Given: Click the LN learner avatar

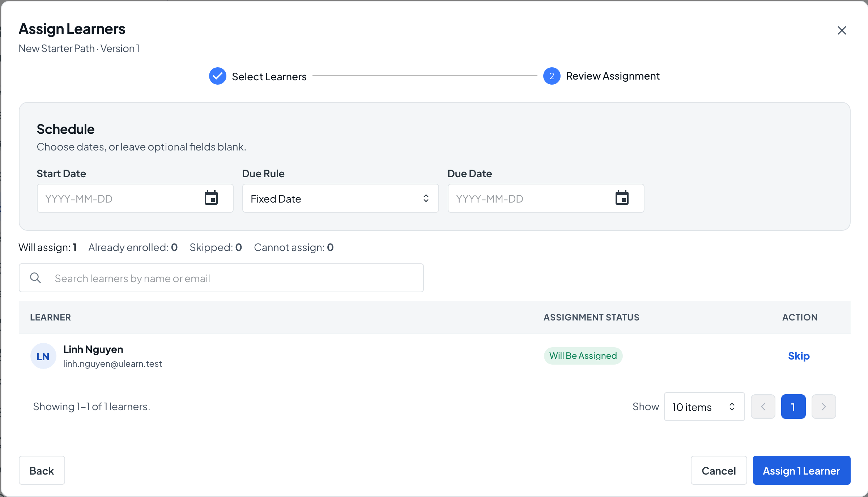Looking at the screenshot, I should click(43, 356).
